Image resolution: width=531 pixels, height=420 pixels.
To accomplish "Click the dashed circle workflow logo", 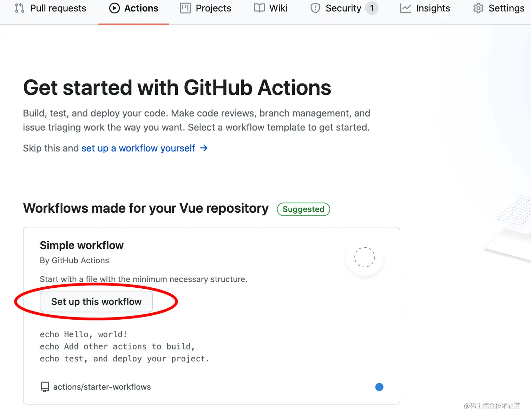I will [365, 257].
